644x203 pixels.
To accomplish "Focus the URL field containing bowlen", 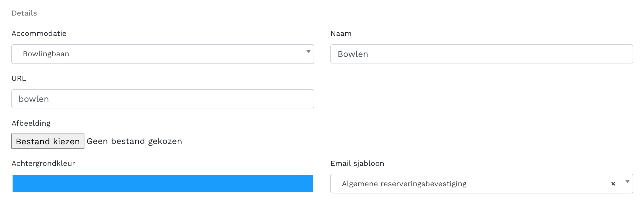I will pos(162,99).
